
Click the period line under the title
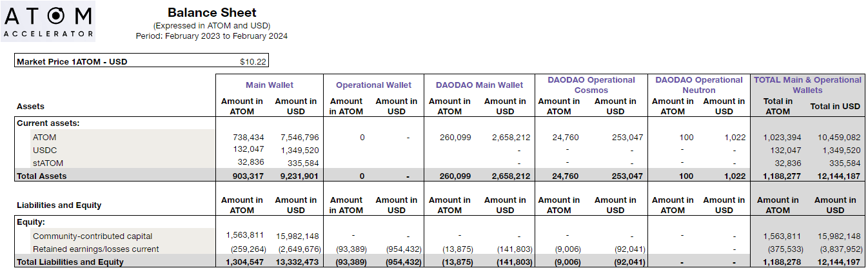pyautogui.click(x=212, y=36)
